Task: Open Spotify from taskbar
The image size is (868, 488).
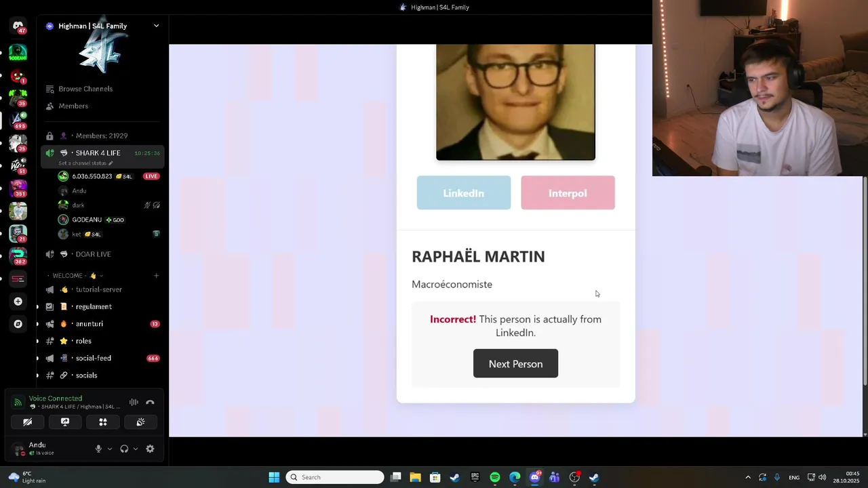Action: [495, 477]
